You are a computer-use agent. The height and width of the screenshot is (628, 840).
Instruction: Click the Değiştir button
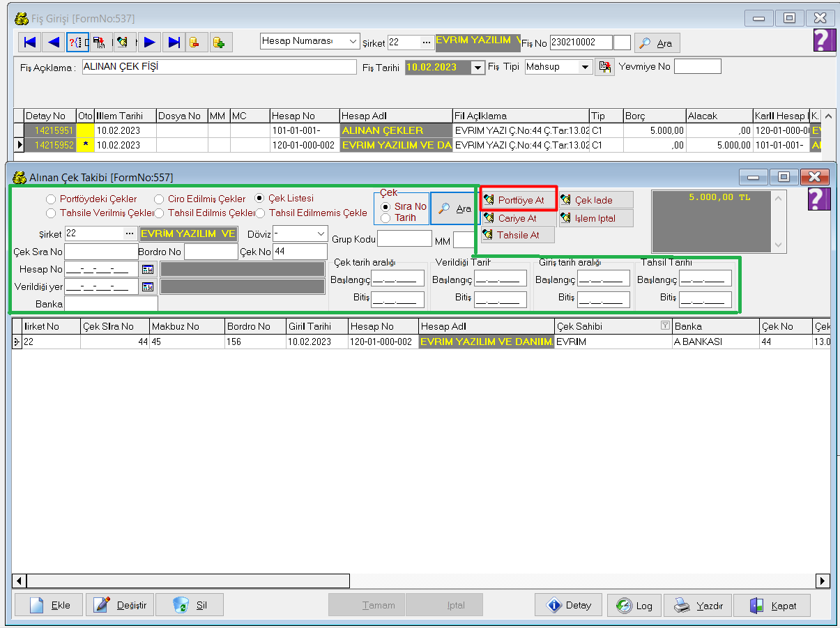120,605
